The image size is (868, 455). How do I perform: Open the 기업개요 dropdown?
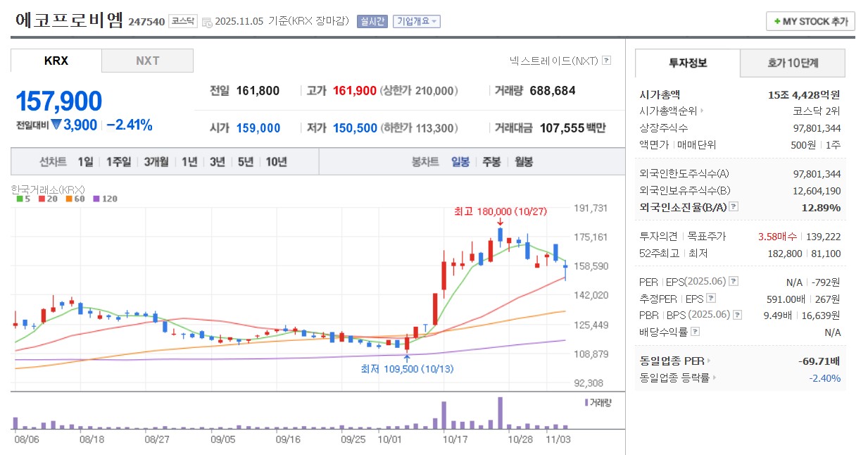417,21
